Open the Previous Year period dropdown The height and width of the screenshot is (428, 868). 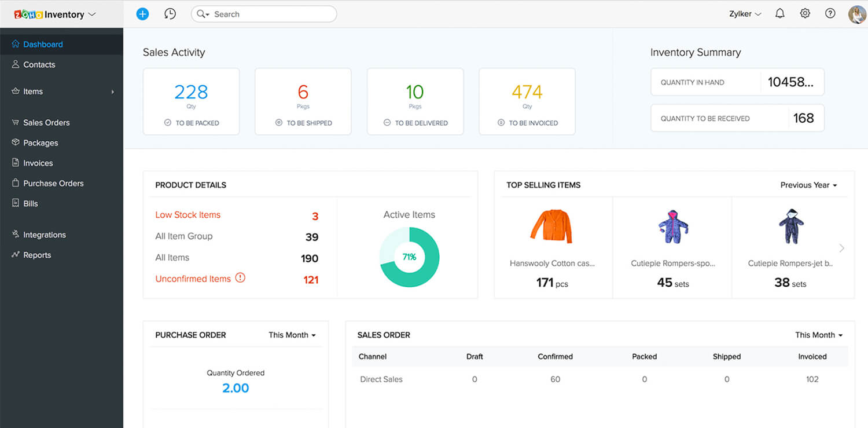[808, 185]
